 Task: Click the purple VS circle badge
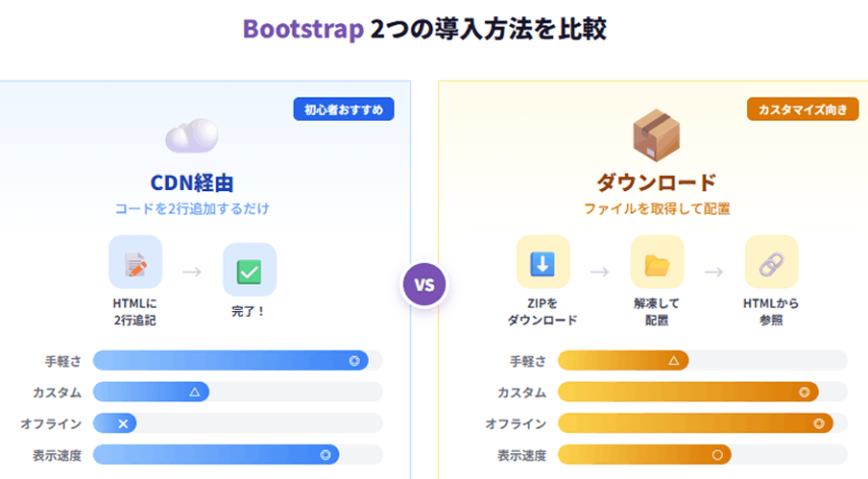tap(423, 285)
